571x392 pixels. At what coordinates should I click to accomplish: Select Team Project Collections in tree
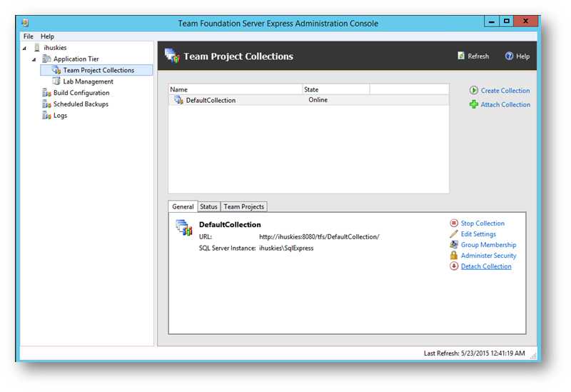pos(98,70)
